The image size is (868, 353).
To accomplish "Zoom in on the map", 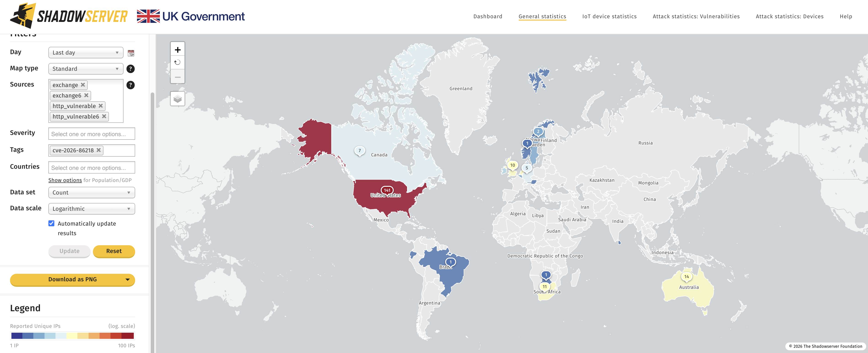I will click(x=178, y=50).
